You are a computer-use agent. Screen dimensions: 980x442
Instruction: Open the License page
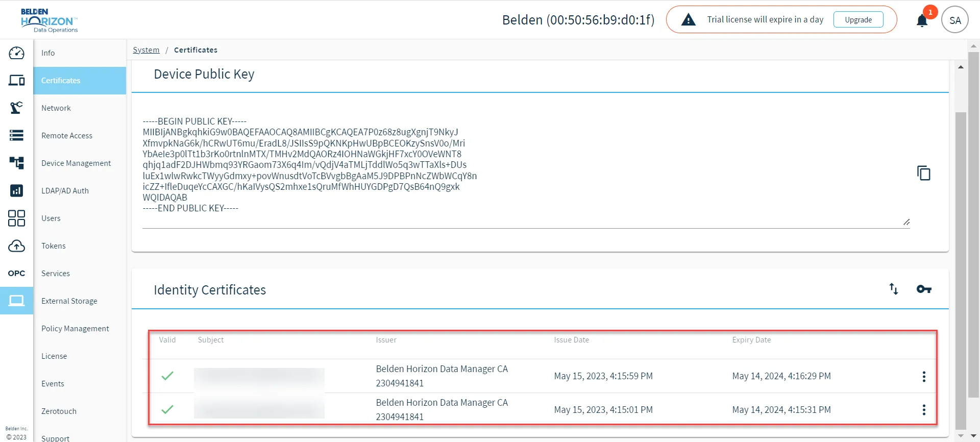click(80, 356)
